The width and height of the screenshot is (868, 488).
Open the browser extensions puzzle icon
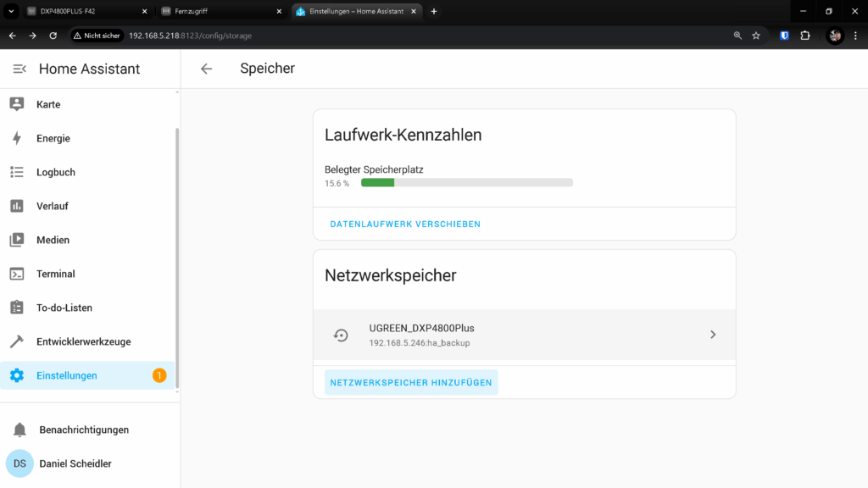(x=805, y=36)
